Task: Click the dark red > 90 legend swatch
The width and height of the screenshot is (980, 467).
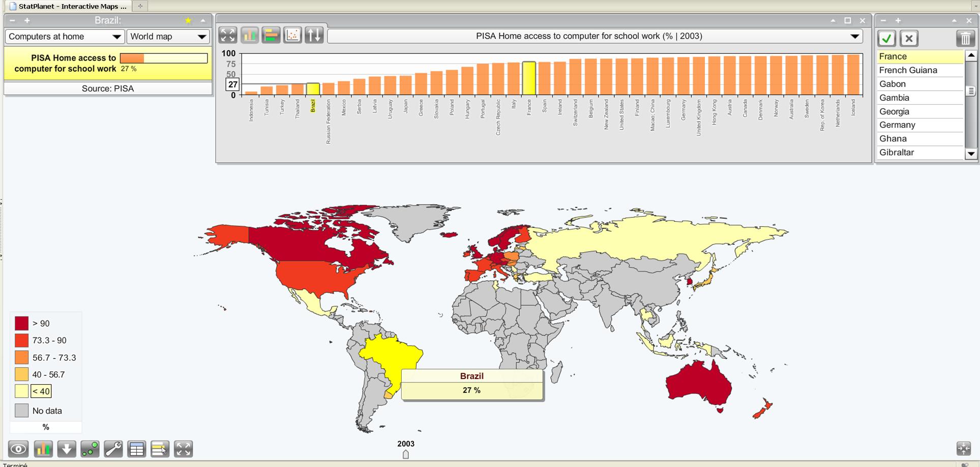Action: click(21, 324)
